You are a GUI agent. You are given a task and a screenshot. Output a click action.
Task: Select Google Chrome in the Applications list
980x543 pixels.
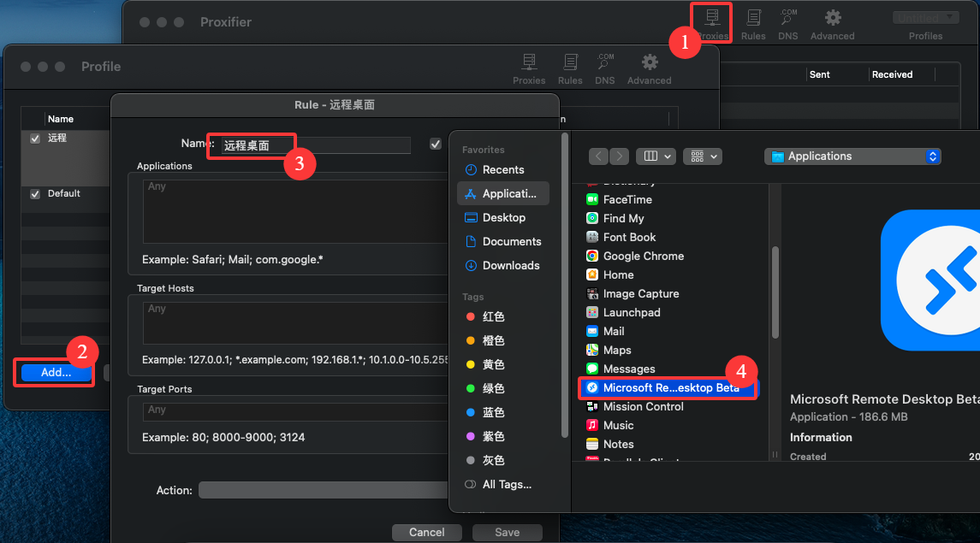(643, 256)
